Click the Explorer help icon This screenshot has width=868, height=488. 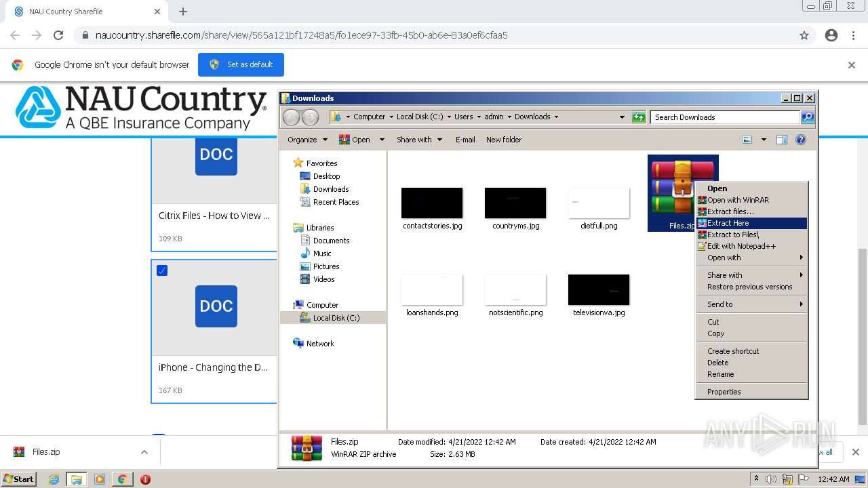(x=801, y=140)
